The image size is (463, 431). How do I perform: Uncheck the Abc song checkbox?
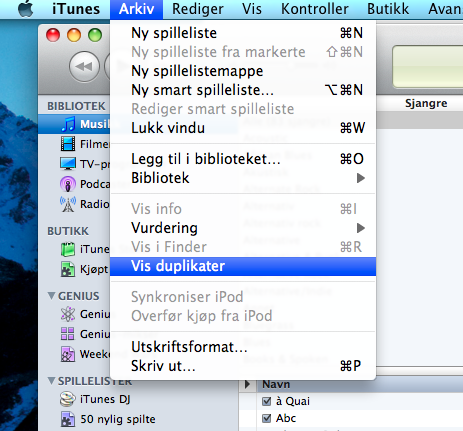[x=266, y=418]
